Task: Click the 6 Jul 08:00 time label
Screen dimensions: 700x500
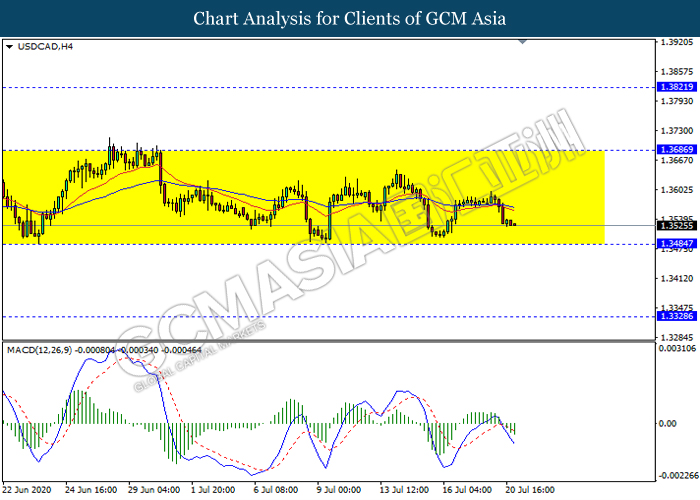Action: click(276, 490)
